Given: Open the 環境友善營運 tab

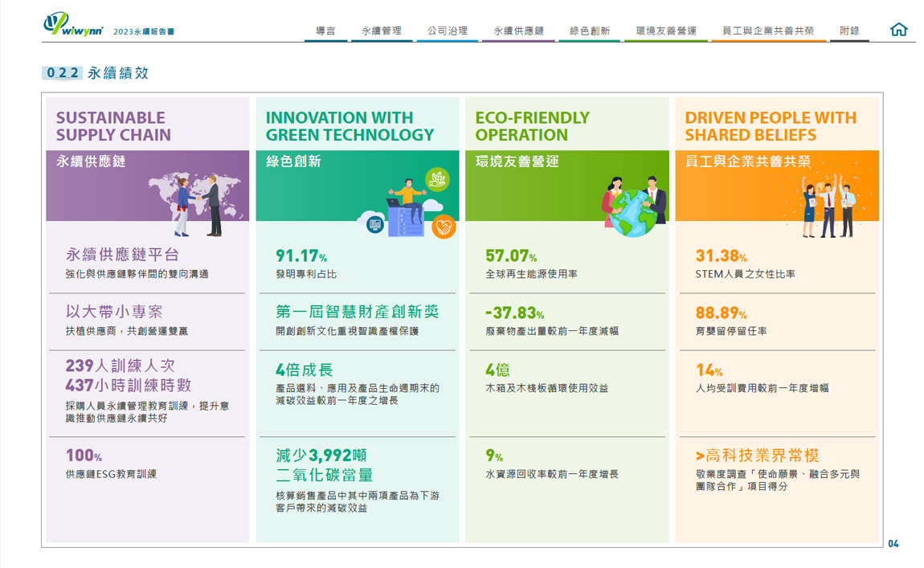Looking at the screenshot, I should 665,31.
